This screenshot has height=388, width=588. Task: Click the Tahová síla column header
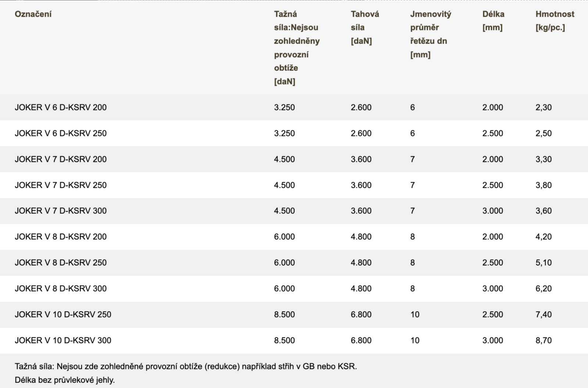pos(365,28)
